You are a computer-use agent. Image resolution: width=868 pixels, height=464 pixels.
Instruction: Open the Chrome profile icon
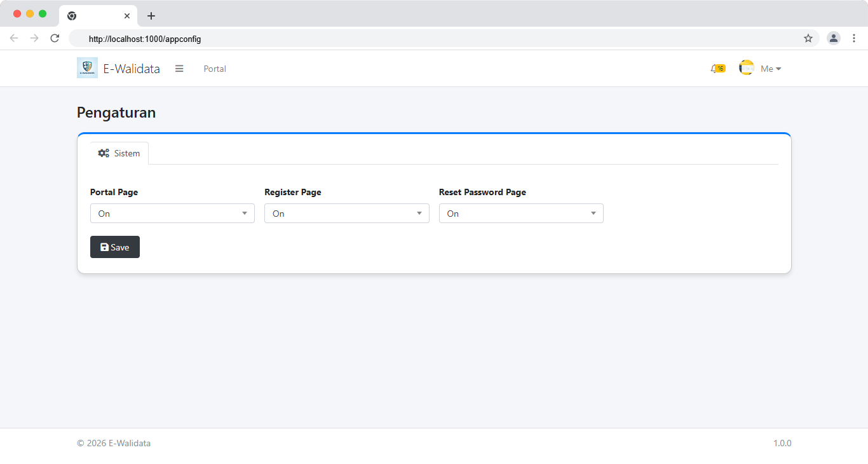coord(833,38)
